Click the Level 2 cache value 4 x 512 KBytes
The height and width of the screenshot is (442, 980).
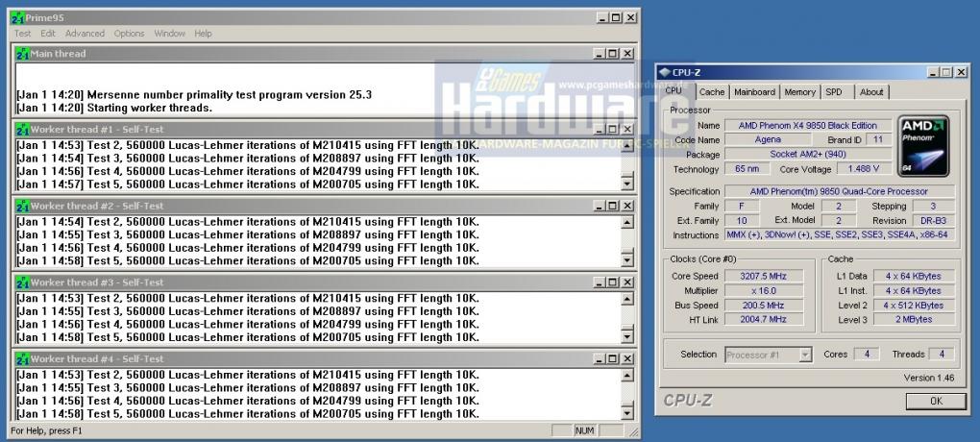click(x=913, y=306)
